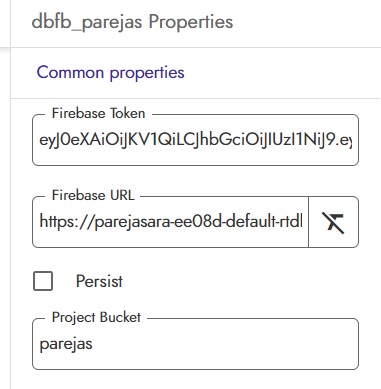Image resolution: width=381 pixels, height=389 pixels.
Task: Click the Project Bucket label
Action: (x=96, y=317)
